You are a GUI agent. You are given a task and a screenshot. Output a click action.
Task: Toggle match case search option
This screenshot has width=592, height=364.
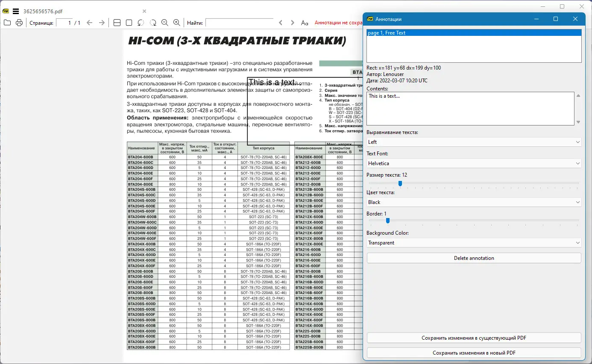(x=305, y=23)
